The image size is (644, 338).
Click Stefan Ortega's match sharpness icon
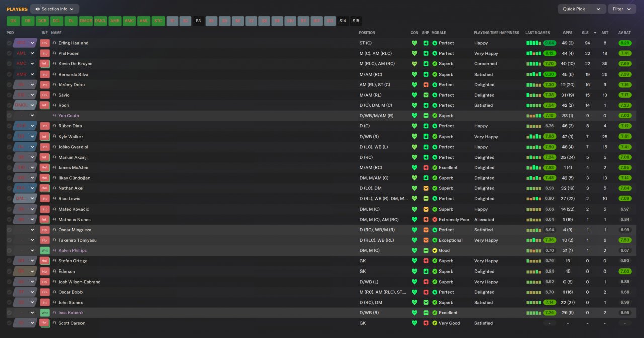[x=426, y=261]
